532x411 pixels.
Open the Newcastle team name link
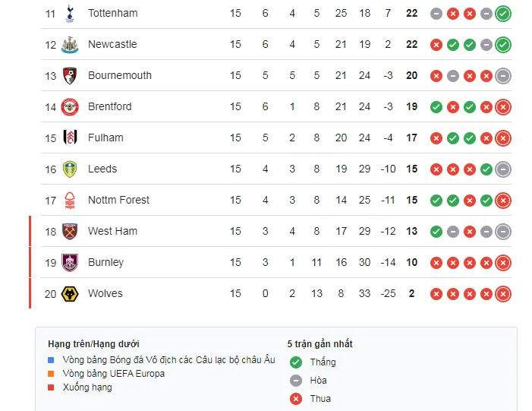coord(112,44)
